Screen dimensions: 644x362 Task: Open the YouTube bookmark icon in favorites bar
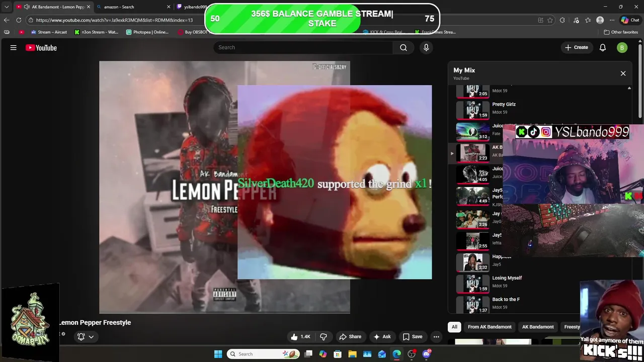point(21,32)
